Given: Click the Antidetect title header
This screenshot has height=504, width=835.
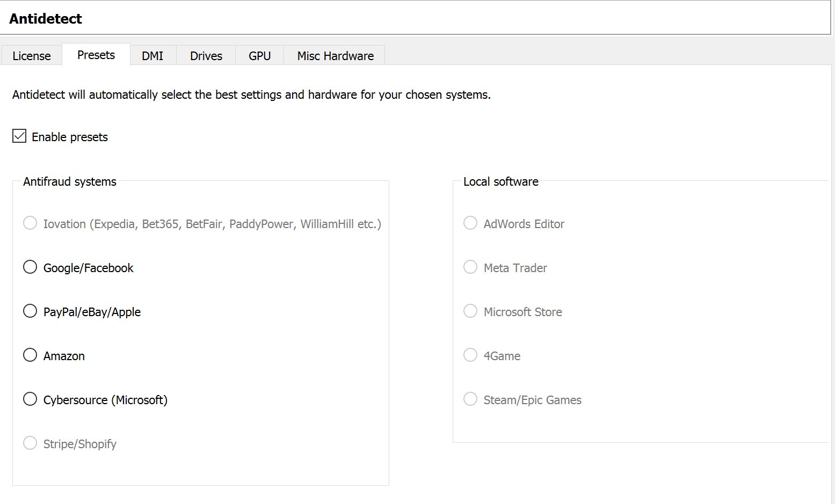Looking at the screenshot, I should click(46, 19).
